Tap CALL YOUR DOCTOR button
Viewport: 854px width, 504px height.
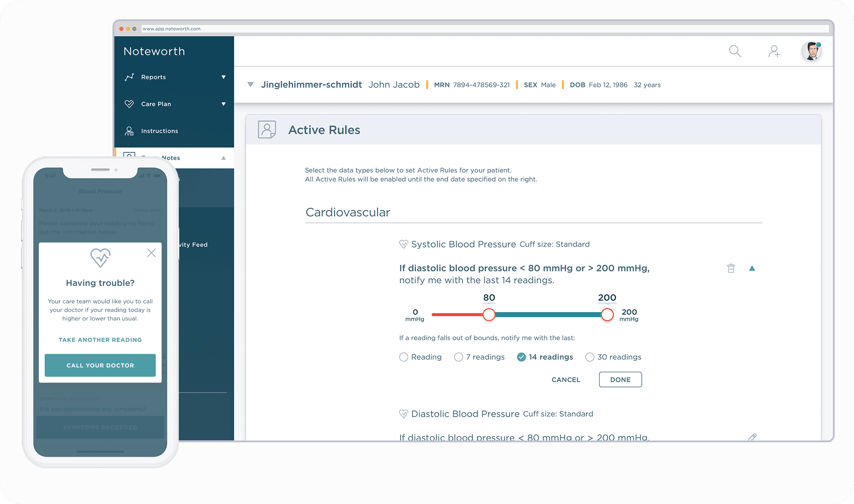tap(100, 365)
